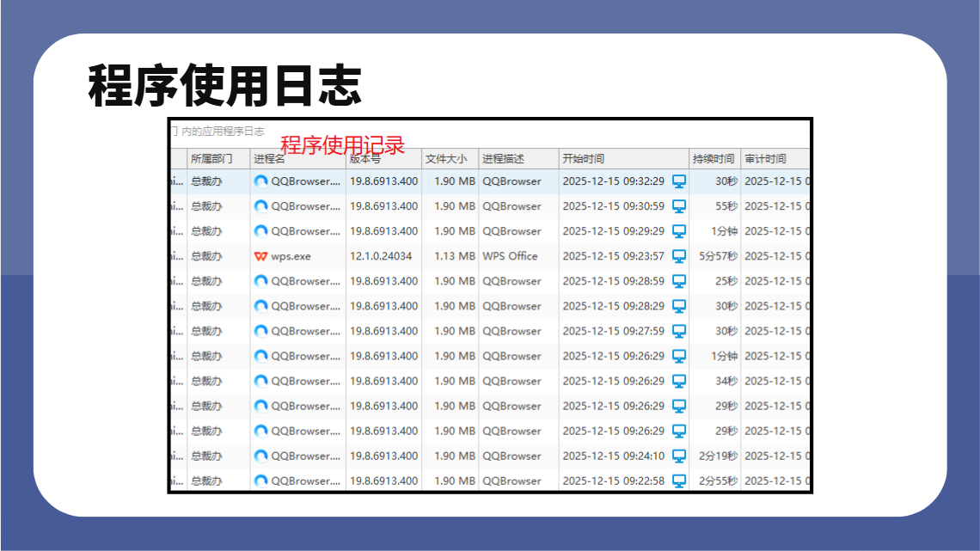Sort by the 持续时间 column header

[714, 159]
